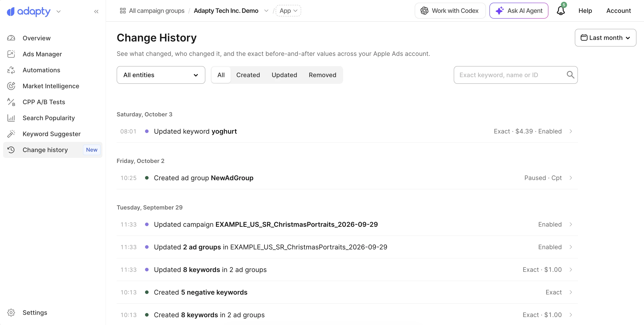Open Settings gear icon

[11, 313]
